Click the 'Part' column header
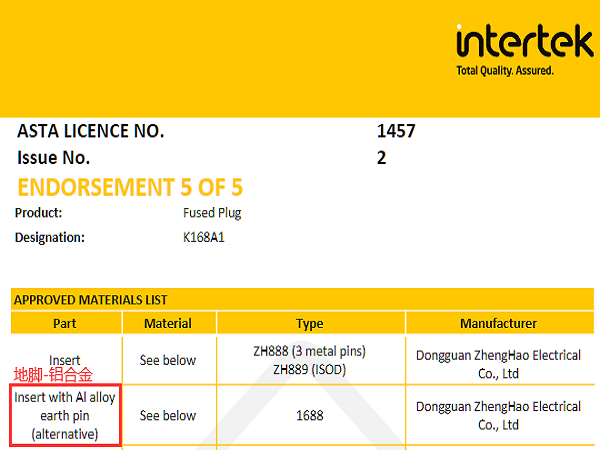The width and height of the screenshot is (600, 450). click(65, 324)
